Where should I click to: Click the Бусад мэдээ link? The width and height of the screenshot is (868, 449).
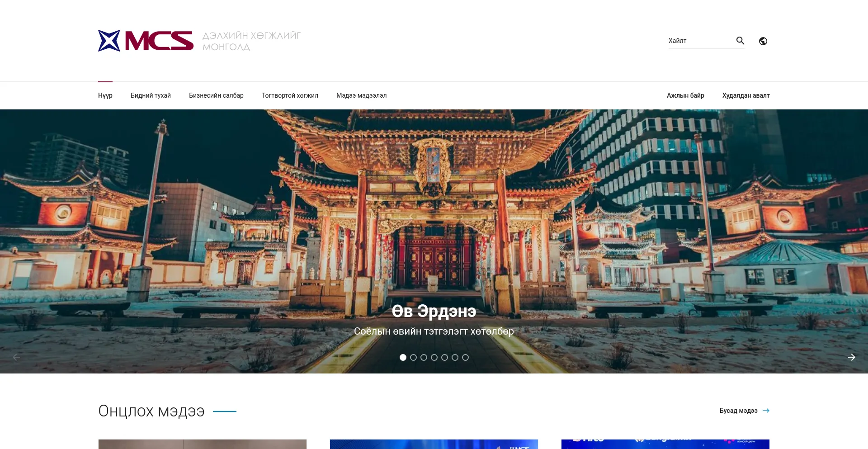point(738,411)
